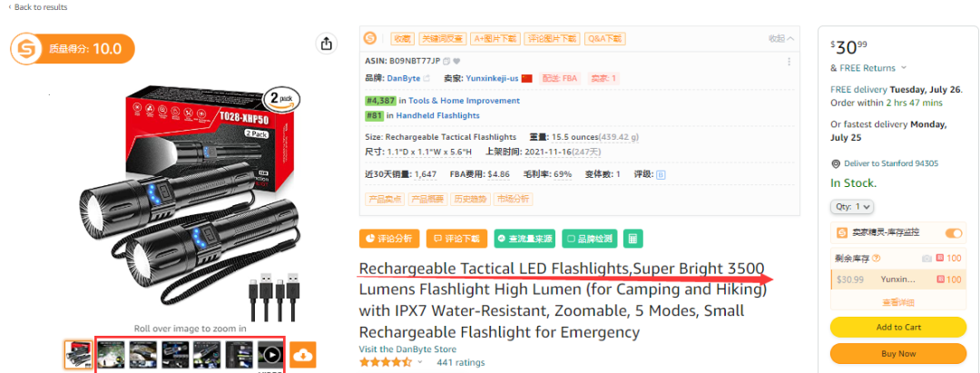Viewport: 980px width, 373px height.
Task: Click the video thumbnail play icon
Action: (270, 355)
